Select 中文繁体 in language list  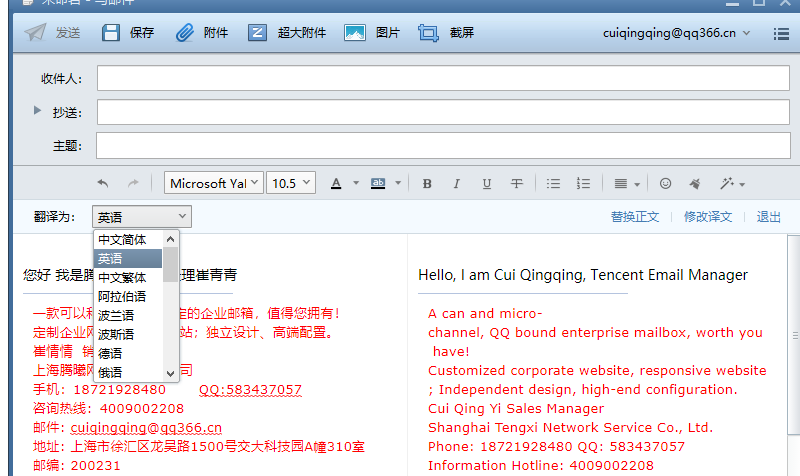click(x=128, y=278)
